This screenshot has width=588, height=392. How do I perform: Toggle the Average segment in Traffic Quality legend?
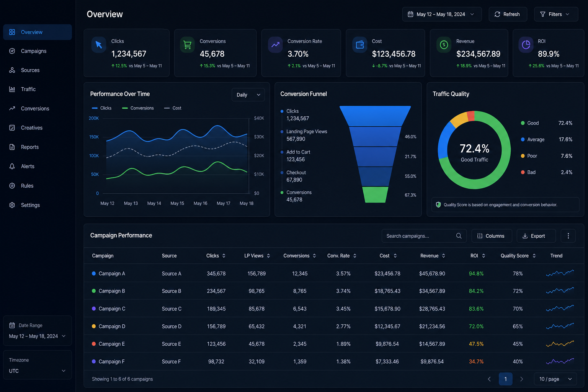(532, 139)
